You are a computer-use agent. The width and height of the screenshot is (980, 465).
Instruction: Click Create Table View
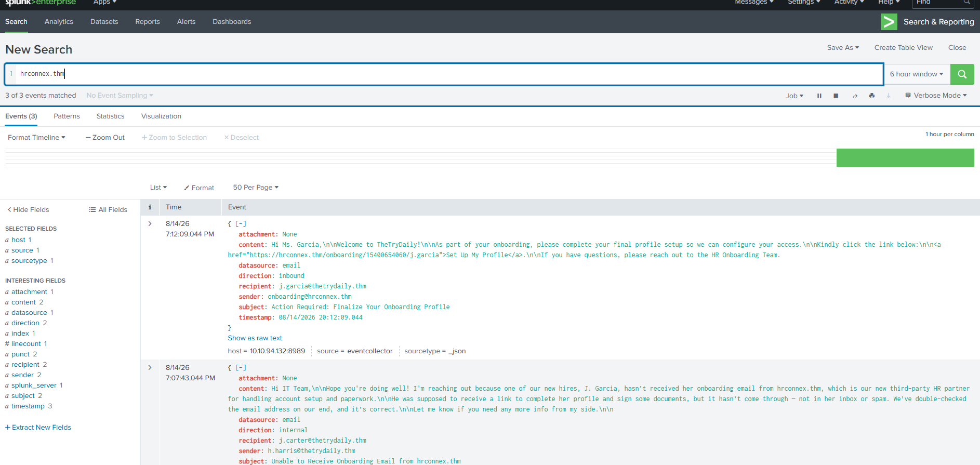tap(903, 47)
